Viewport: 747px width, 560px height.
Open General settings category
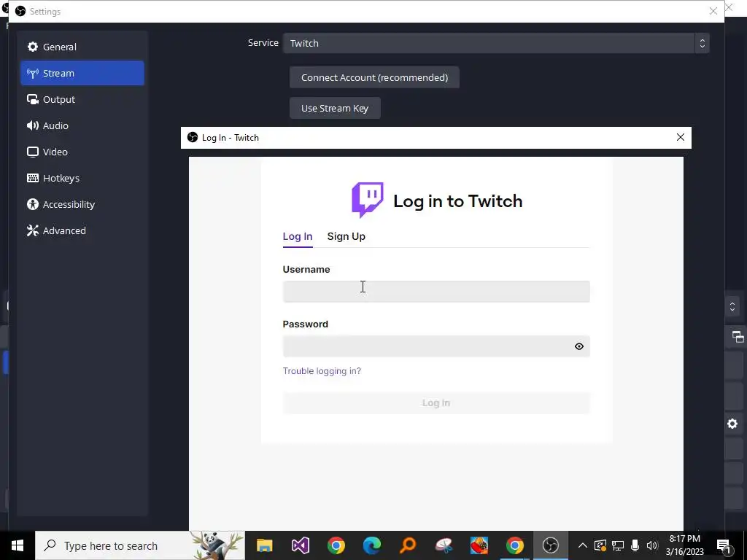82,47
